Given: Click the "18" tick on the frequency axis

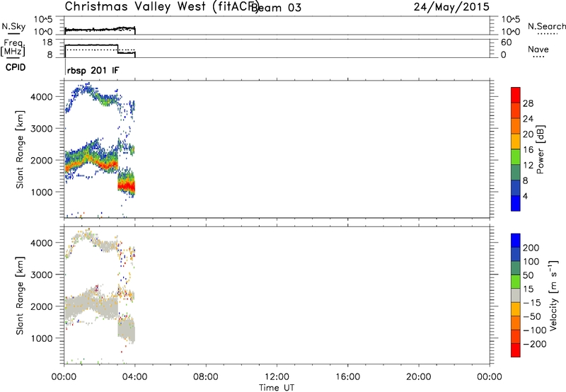Looking at the screenshot, I should [x=47, y=42].
